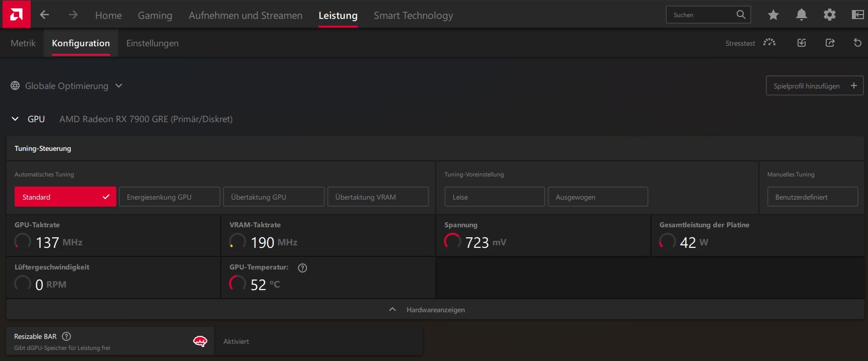
Task: Click the Lüftergeschwindigkeit gauge
Action: click(23, 284)
